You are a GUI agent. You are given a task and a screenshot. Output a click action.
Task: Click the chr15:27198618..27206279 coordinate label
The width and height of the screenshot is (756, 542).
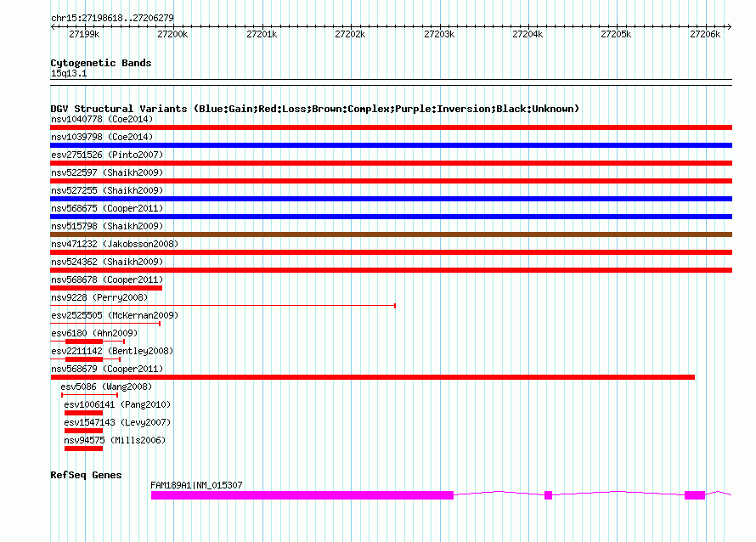112,18
